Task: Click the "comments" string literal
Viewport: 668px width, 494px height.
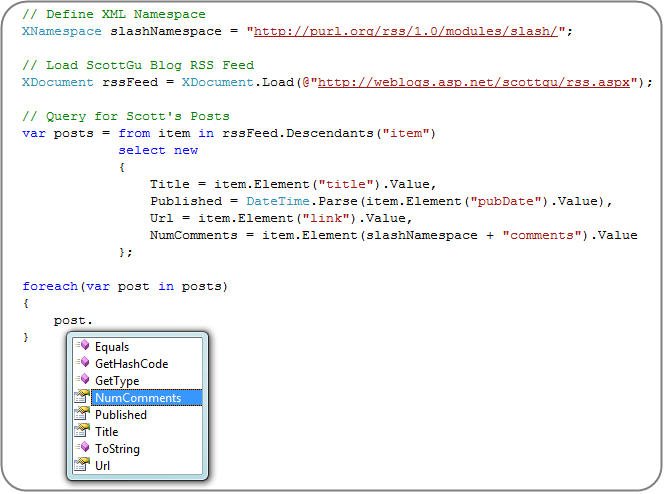Action: (542, 236)
